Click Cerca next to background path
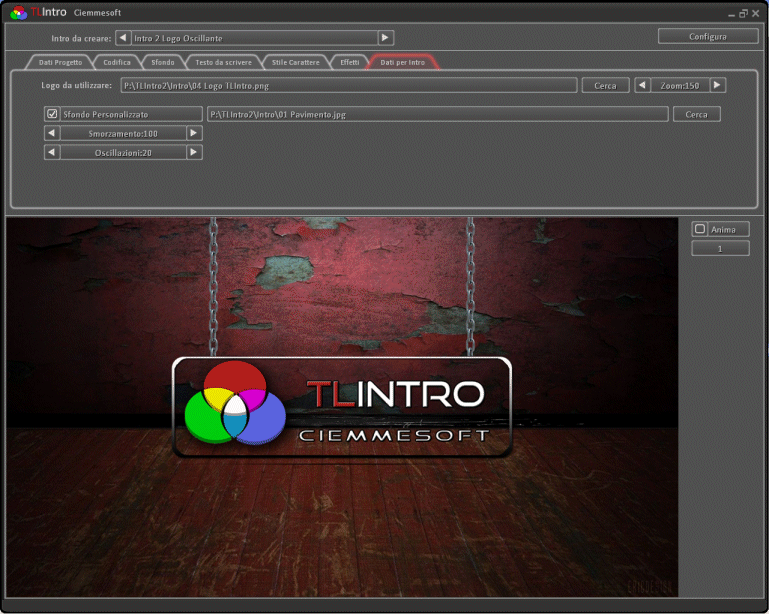 pos(696,114)
